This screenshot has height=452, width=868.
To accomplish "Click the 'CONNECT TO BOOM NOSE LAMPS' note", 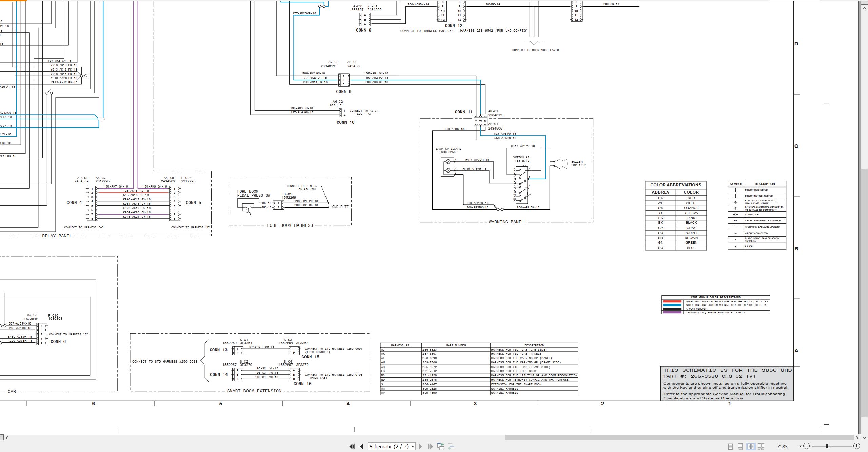I will [x=535, y=50].
